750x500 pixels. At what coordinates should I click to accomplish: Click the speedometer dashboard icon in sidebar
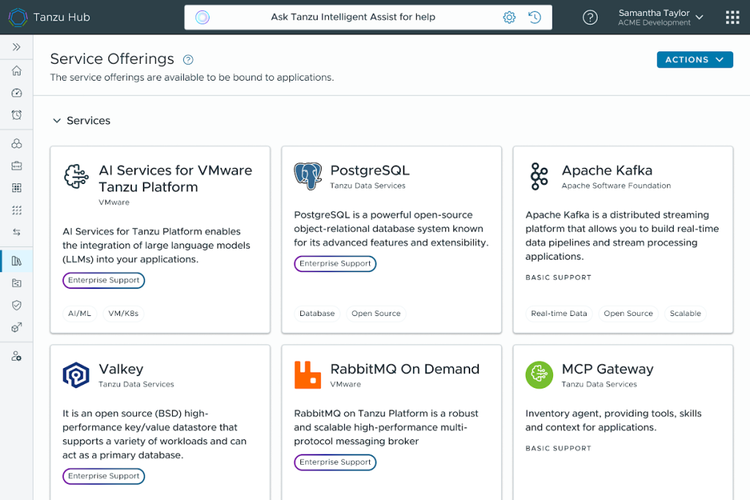[16, 93]
